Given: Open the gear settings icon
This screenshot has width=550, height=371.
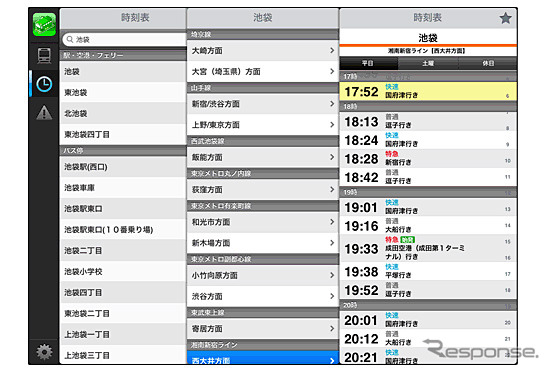Looking at the screenshot, I should [44, 351].
